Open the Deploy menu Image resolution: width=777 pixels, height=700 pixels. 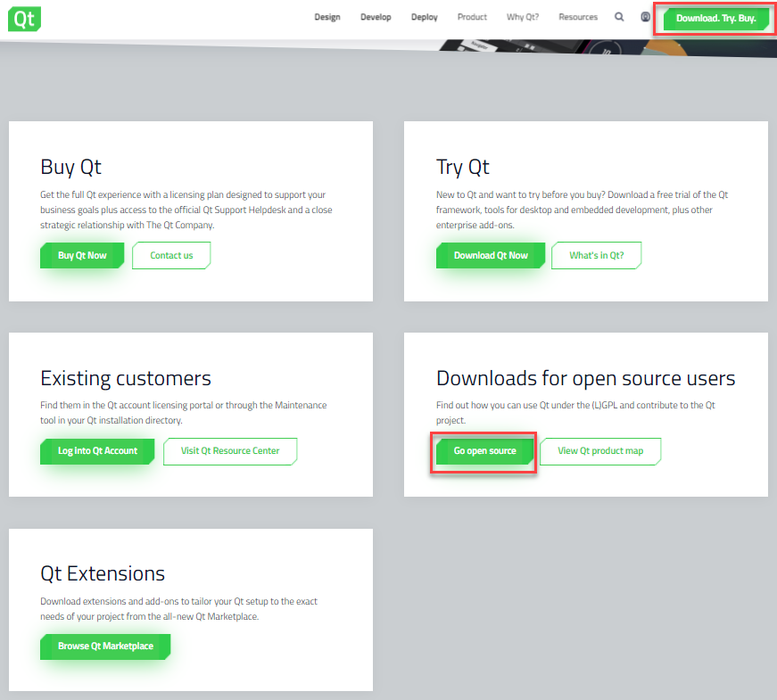[424, 17]
